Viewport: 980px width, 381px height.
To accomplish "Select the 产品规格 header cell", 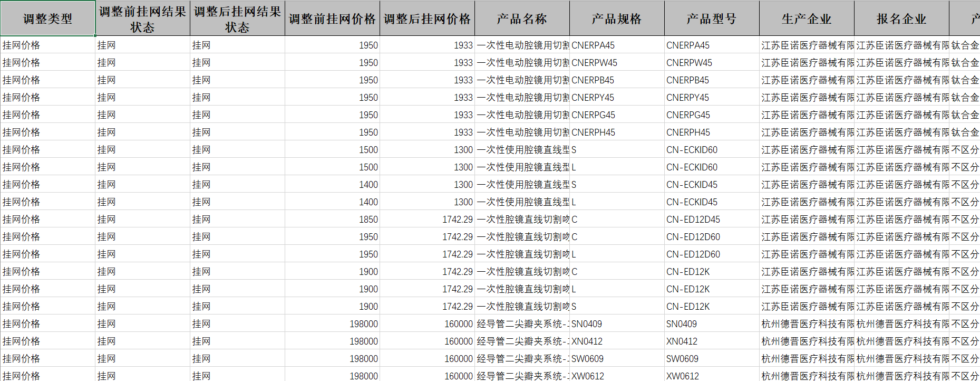I will pyautogui.click(x=617, y=19).
